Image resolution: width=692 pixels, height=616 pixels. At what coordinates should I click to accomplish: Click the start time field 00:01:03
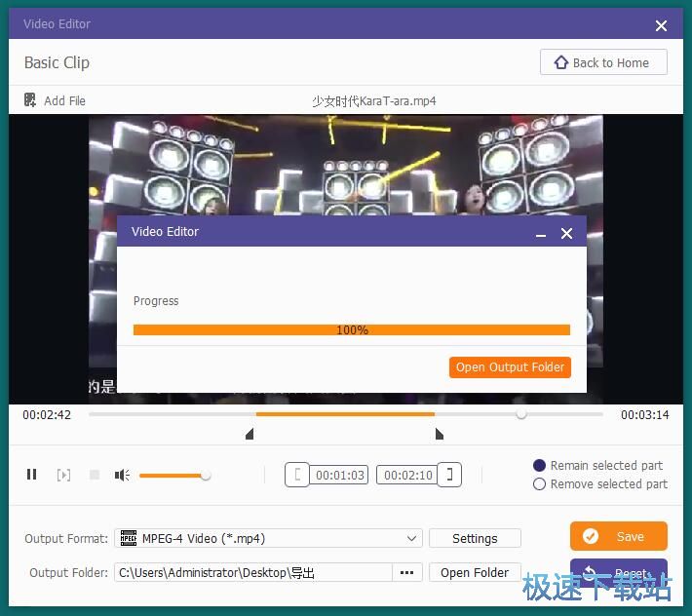pyautogui.click(x=339, y=475)
